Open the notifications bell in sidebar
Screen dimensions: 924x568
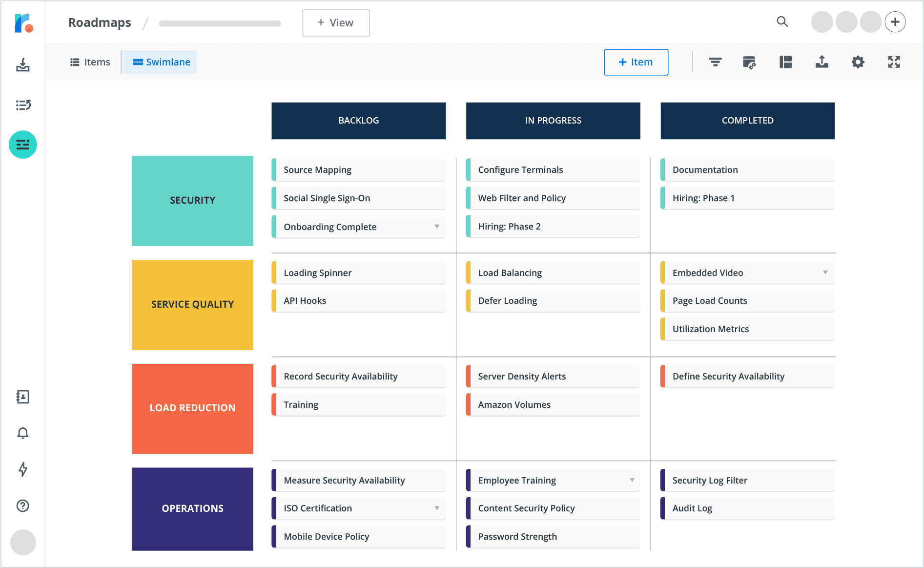tap(22, 433)
